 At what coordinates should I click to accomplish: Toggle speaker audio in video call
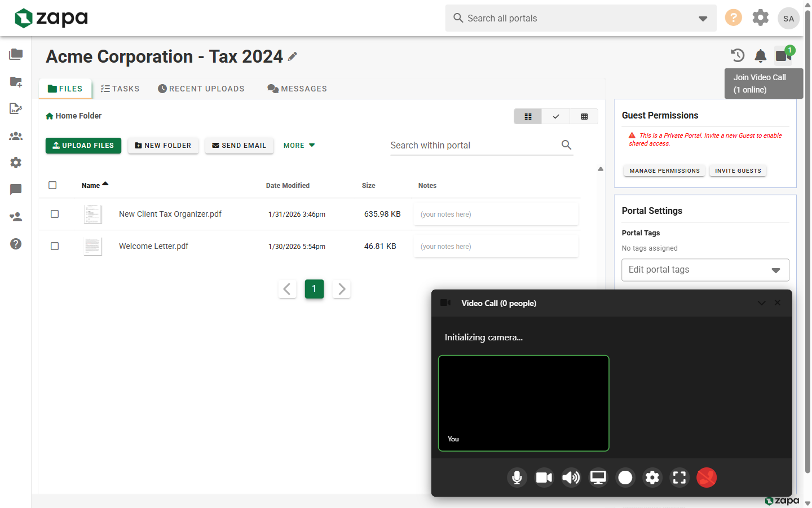(571, 478)
